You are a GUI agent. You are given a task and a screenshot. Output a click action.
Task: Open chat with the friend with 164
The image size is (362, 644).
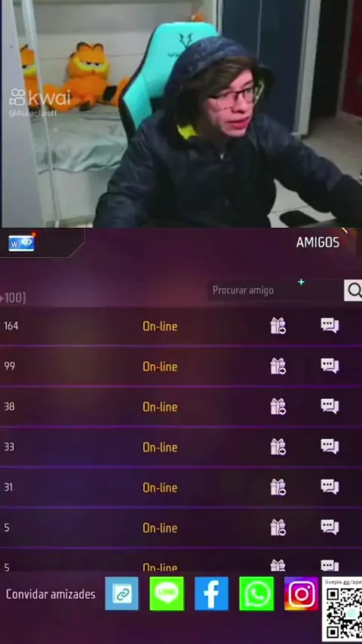(x=330, y=325)
